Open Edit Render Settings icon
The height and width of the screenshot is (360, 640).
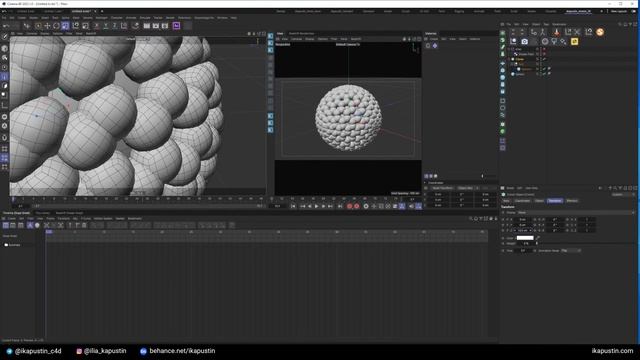(165, 26)
